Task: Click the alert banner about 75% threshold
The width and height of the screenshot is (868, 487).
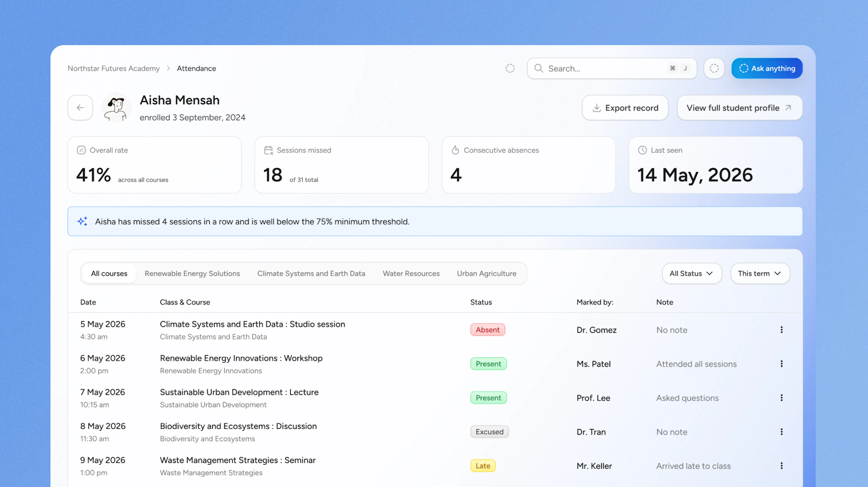Action: point(435,221)
